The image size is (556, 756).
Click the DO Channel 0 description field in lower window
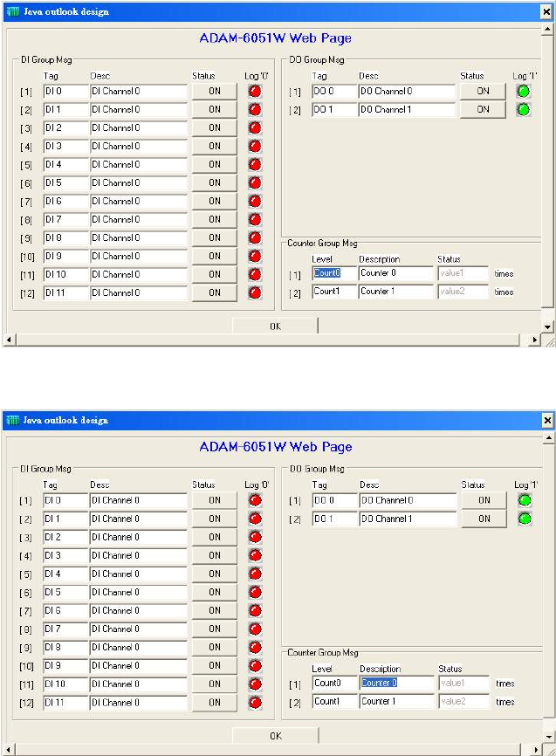[x=408, y=500]
